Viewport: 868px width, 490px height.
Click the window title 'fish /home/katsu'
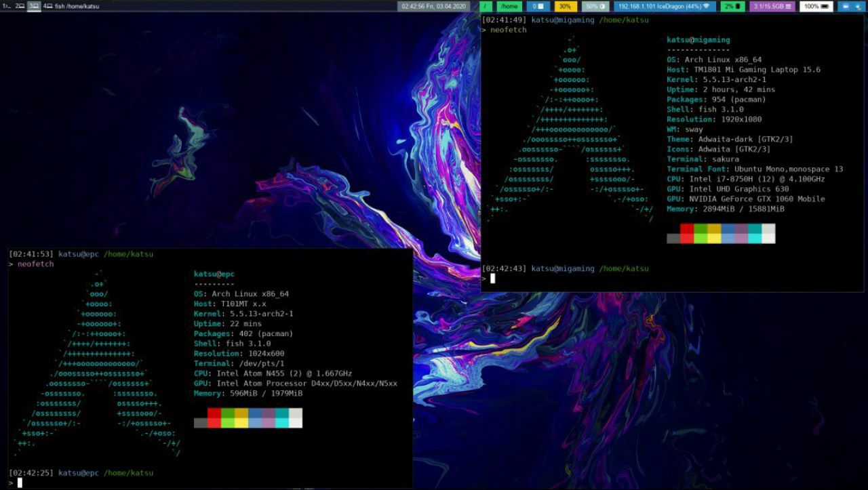(77, 6)
